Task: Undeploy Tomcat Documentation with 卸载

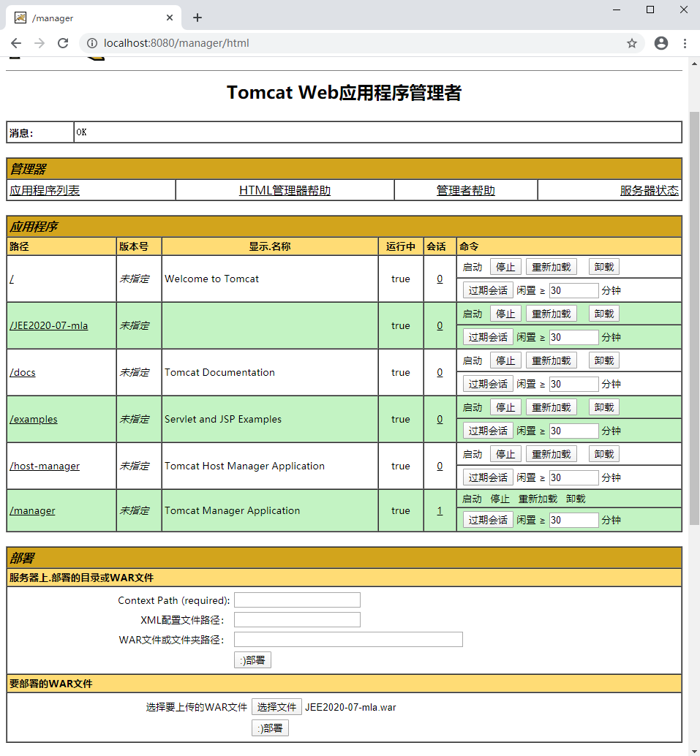Action: tap(604, 360)
